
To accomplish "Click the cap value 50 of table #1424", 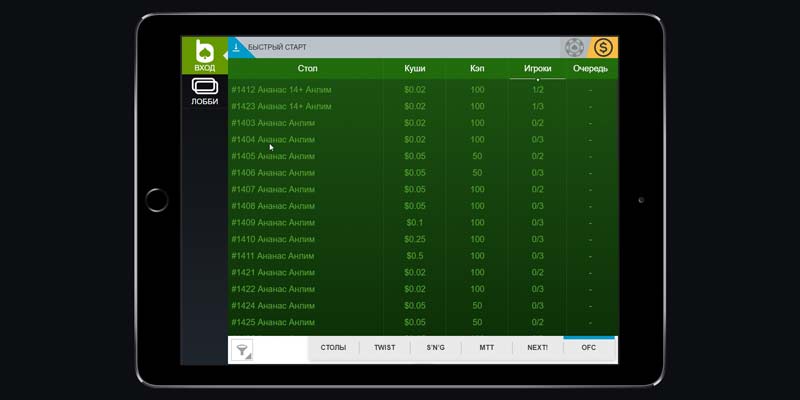I will 477,306.
